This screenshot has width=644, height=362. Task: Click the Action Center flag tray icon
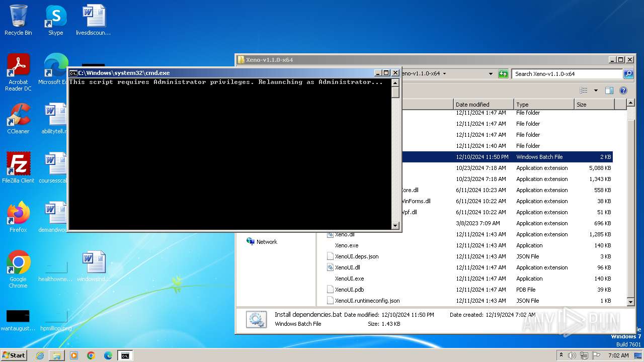click(x=596, y=355)
